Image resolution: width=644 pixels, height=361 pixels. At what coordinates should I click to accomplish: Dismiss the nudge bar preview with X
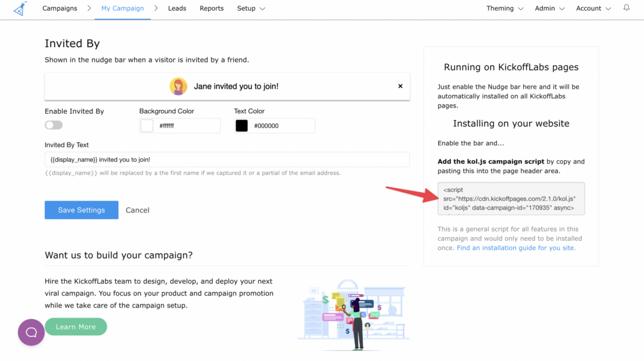pos(400,86)
